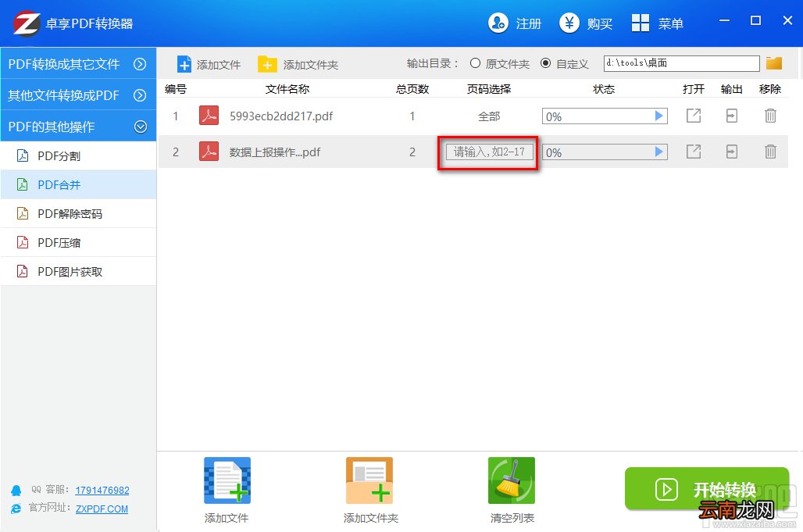803x532 pixels.
Task: Click the add file icon in top toolbar
Action: 184,64
